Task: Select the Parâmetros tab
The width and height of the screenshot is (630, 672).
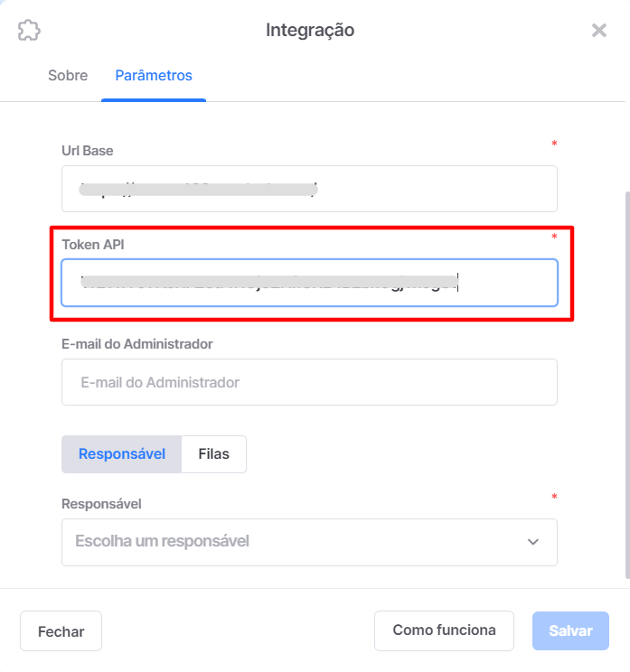Action: (154, 76)
